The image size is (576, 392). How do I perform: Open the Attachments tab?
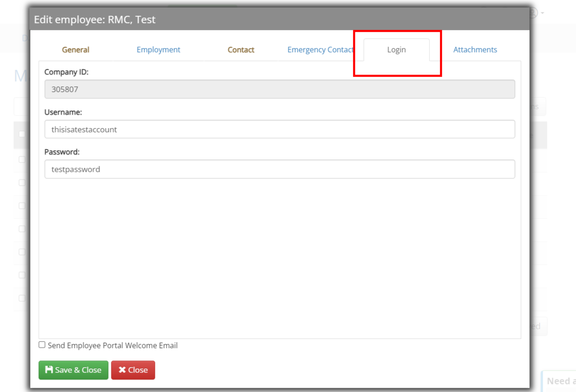point(475,50)
